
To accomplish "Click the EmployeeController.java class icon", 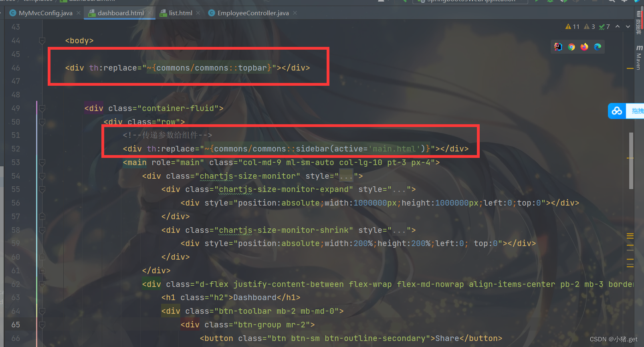I will click(x=212, y=13).
